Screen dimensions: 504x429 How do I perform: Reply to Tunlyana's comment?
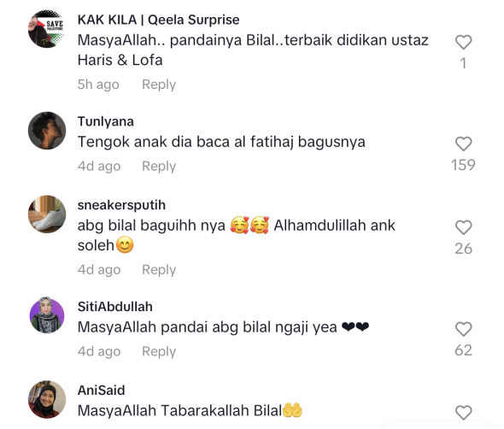click(159, 167)
